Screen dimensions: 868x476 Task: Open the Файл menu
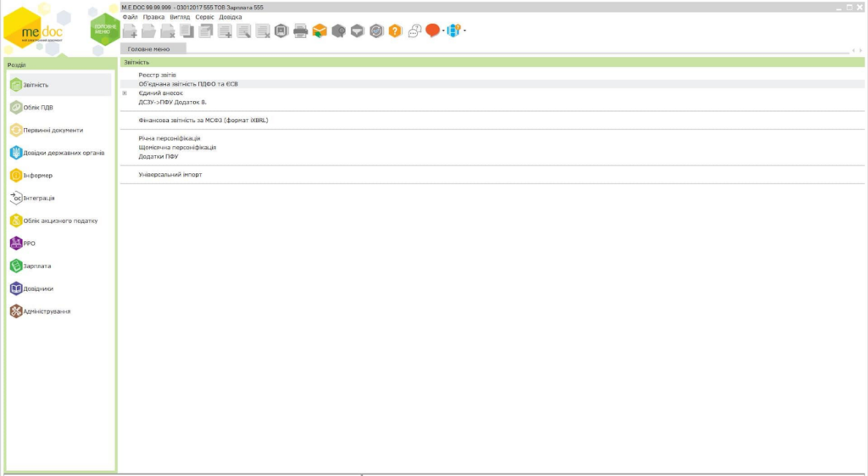point(130,17)
